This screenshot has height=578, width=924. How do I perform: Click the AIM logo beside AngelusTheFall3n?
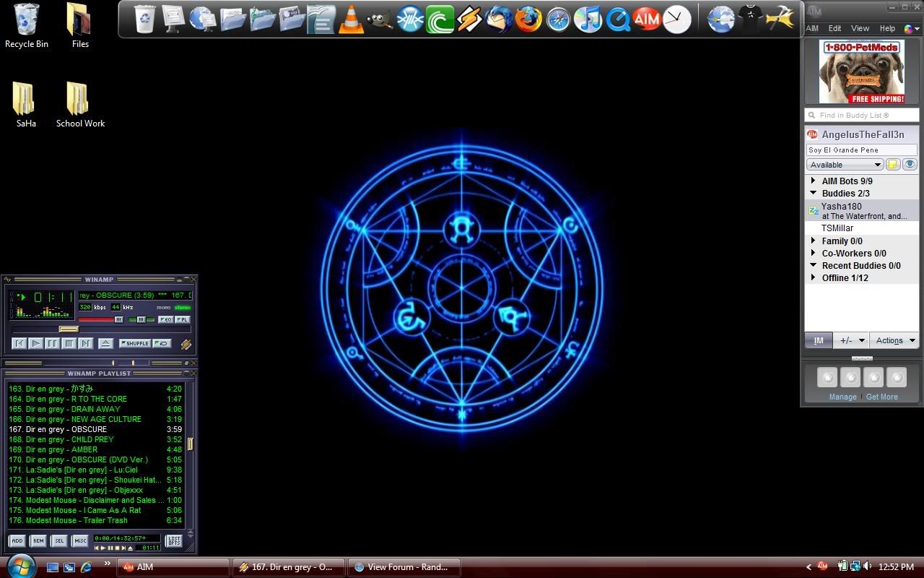(x=813, y=134)
